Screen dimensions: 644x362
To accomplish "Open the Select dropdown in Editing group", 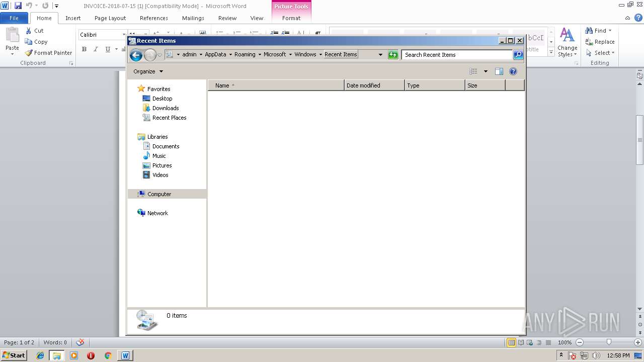I will pos(600,53).
